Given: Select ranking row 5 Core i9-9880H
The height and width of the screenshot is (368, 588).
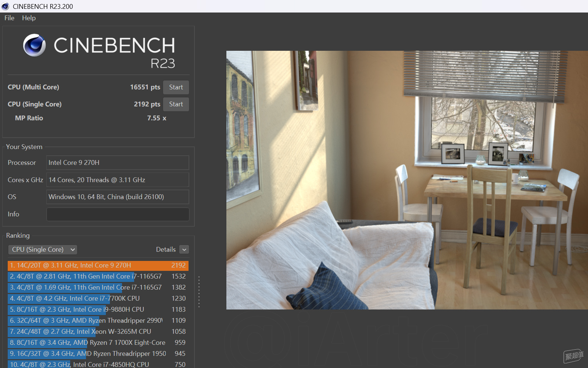Looking at the screenshot, I should pos(98,309).
